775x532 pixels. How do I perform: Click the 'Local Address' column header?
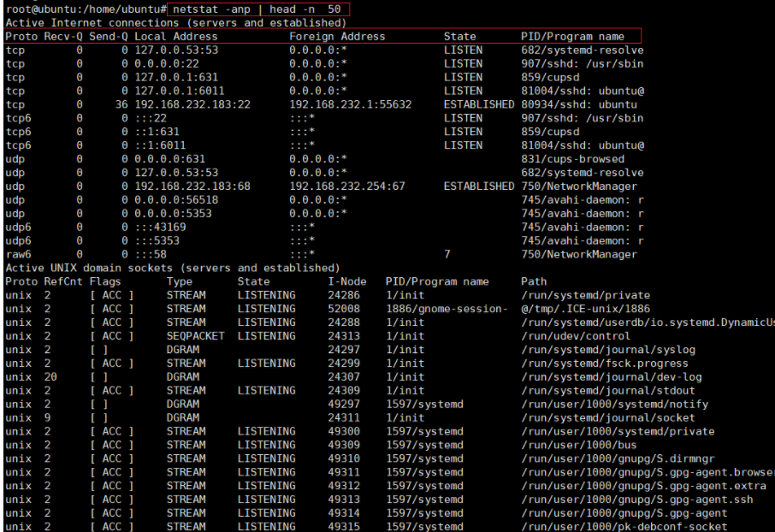coord(176,37)
